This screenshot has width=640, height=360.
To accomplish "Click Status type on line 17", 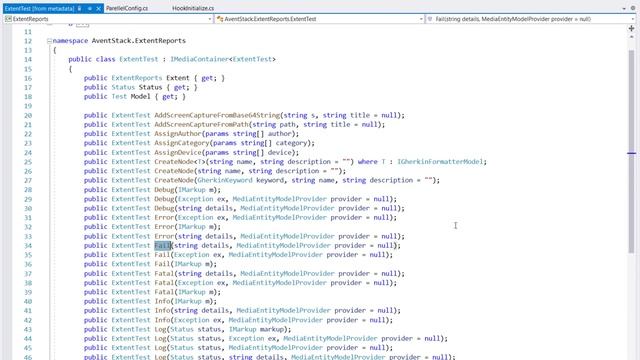I will point(123,87).
